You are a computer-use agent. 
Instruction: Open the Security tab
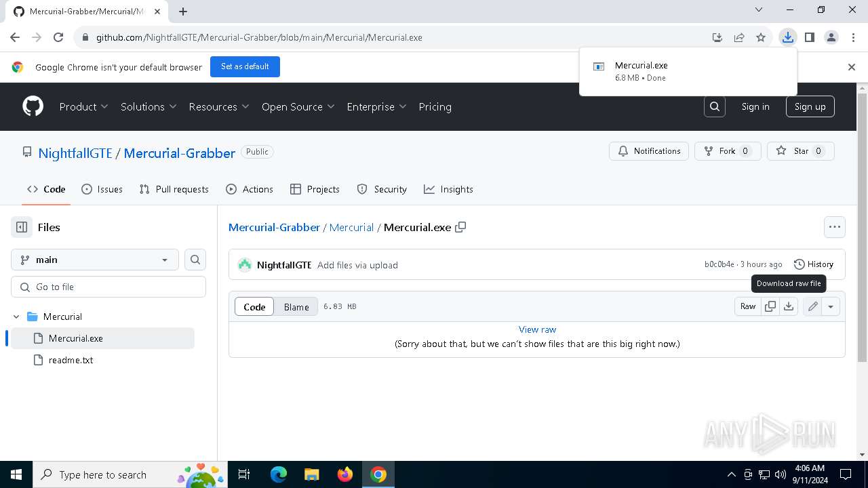[x=382, y=189]
